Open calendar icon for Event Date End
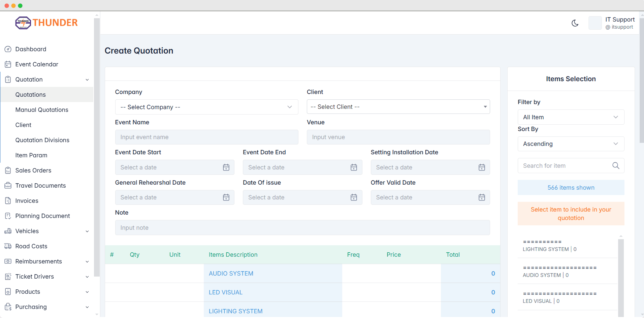The height and width of the screenshot is (318, 644). [x=354, y=167]
